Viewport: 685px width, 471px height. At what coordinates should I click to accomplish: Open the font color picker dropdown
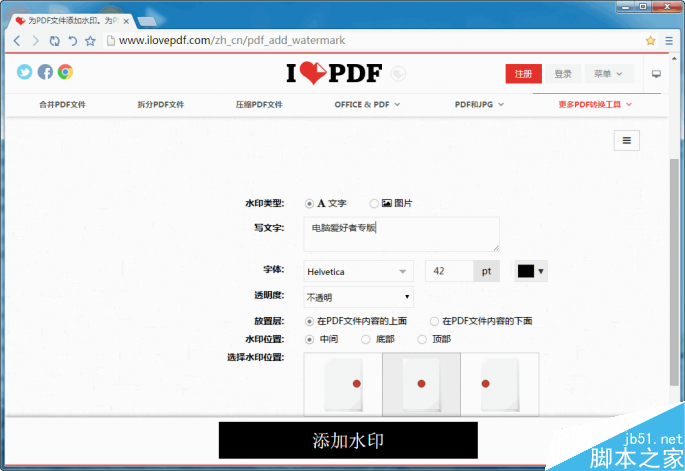point(531,271)
